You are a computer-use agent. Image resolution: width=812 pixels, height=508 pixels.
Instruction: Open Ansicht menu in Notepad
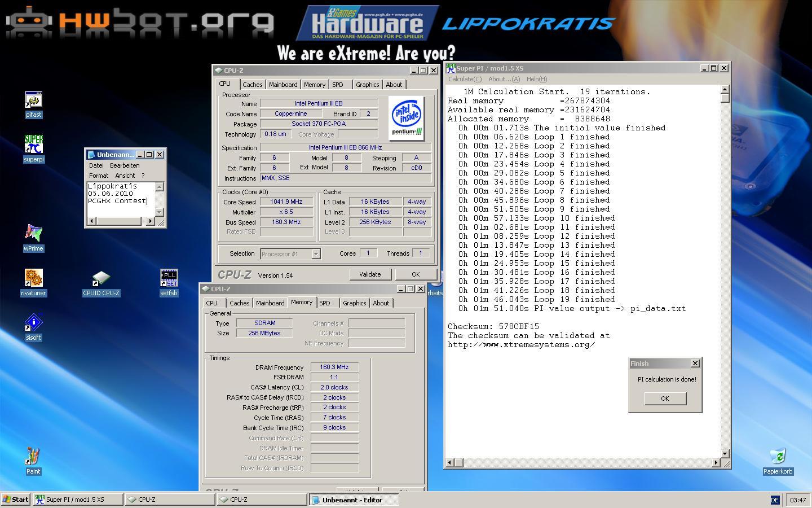click(125, 176)
